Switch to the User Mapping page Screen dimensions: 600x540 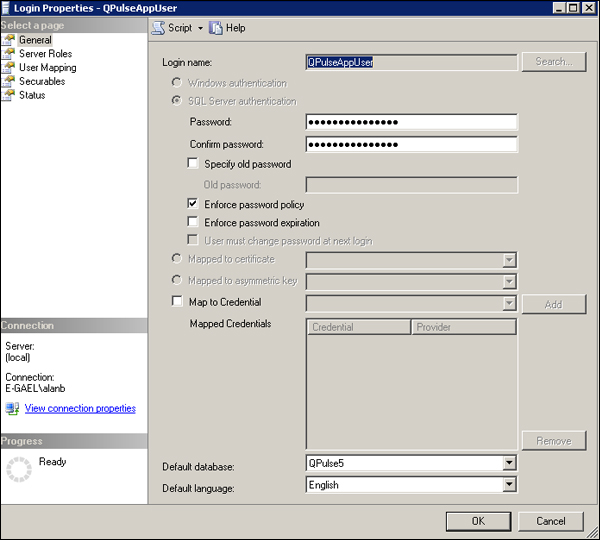coord(48,68)
